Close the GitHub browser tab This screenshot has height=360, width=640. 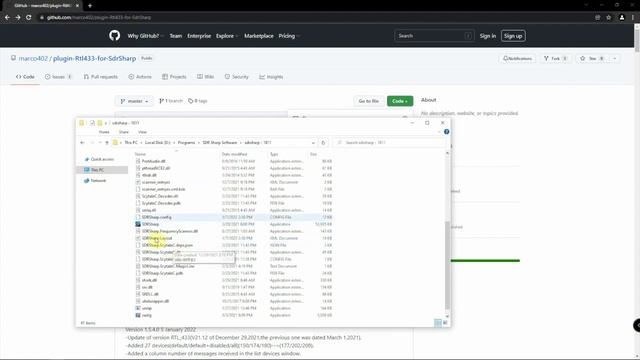coord(77,6)
